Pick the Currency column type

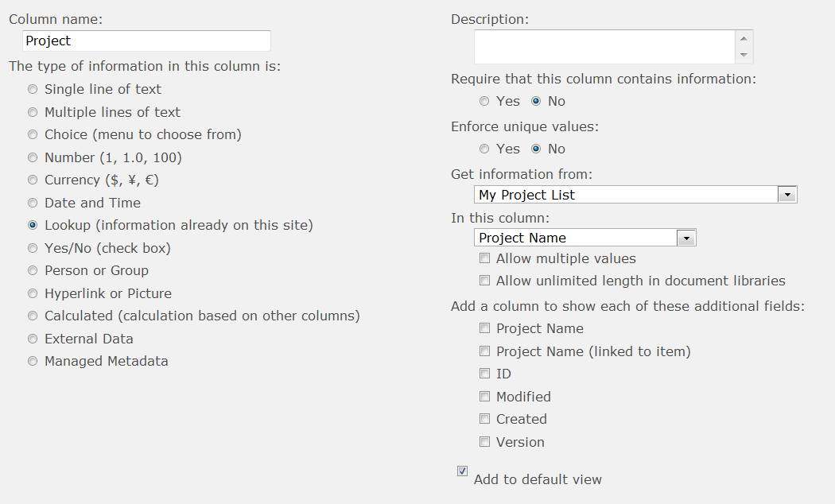33,180
